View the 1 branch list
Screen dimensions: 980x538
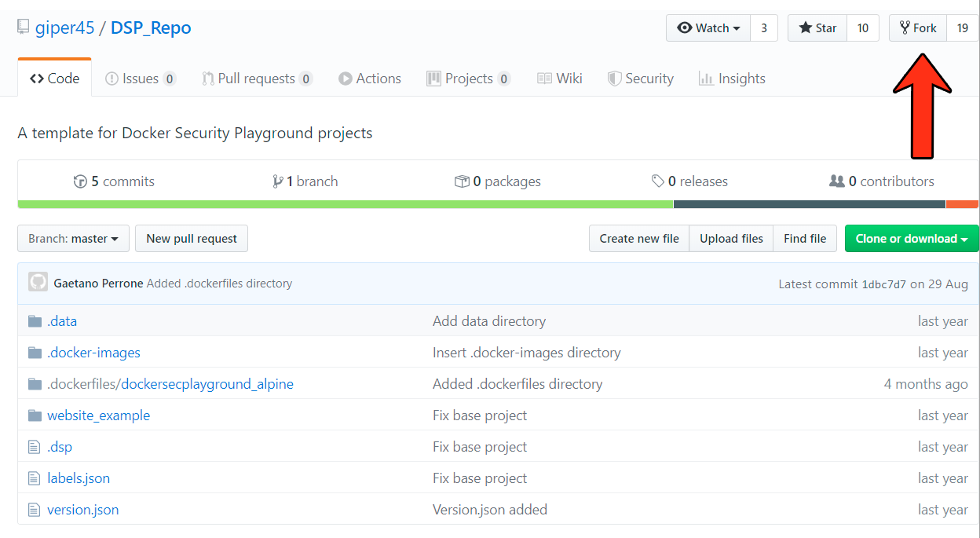click(x=305, y=181)
